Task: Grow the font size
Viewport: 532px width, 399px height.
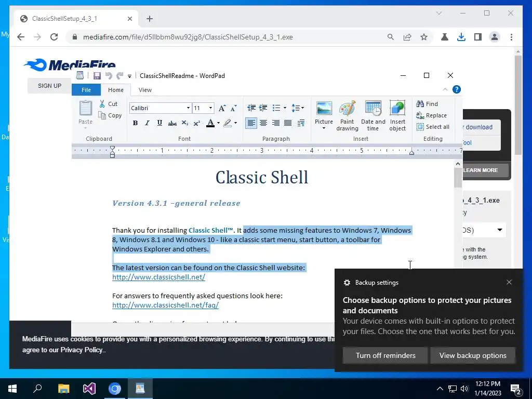Action: pos(222,108)
